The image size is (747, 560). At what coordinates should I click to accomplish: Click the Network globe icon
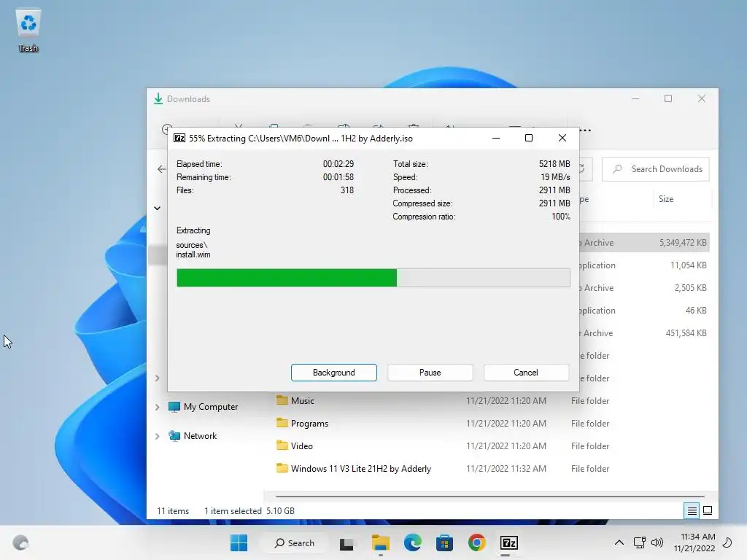tap(174, 436)
